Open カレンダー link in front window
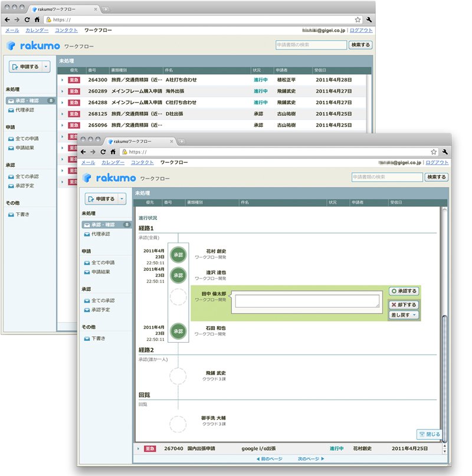 pyautogui.click(x=113, y=162)
